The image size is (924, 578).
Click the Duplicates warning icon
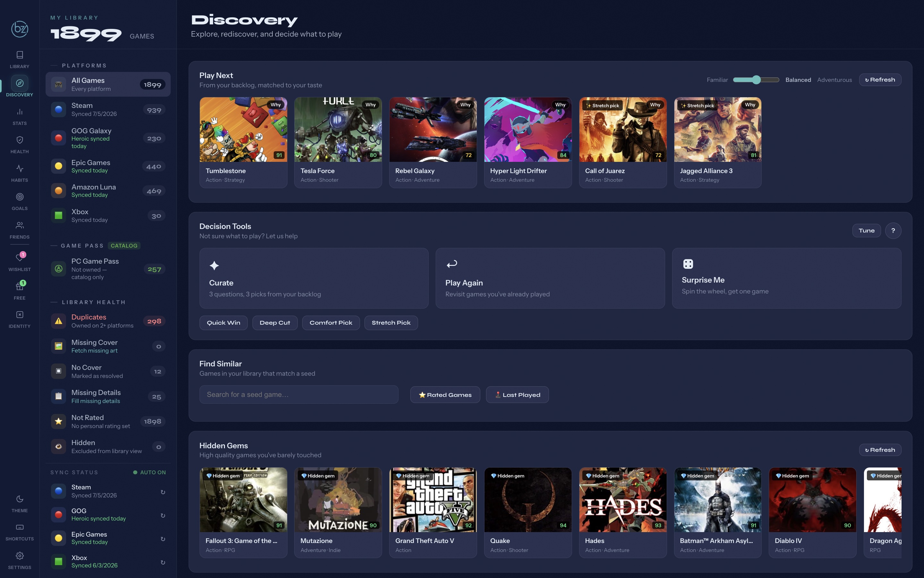(x=58, y=321)
